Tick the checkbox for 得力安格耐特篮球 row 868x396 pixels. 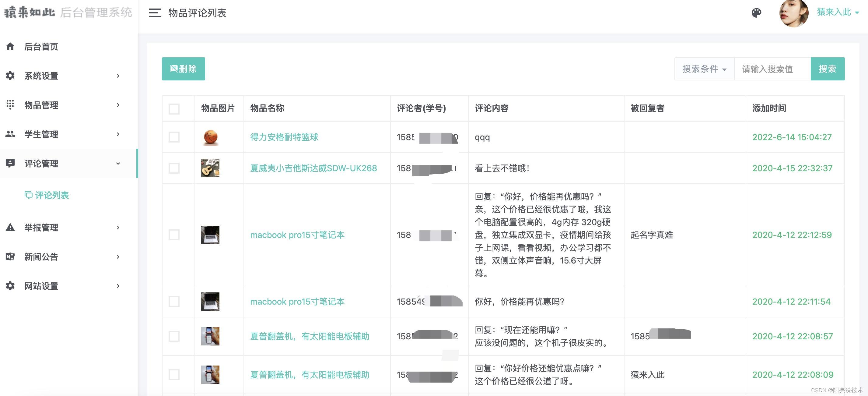[174, 137]
